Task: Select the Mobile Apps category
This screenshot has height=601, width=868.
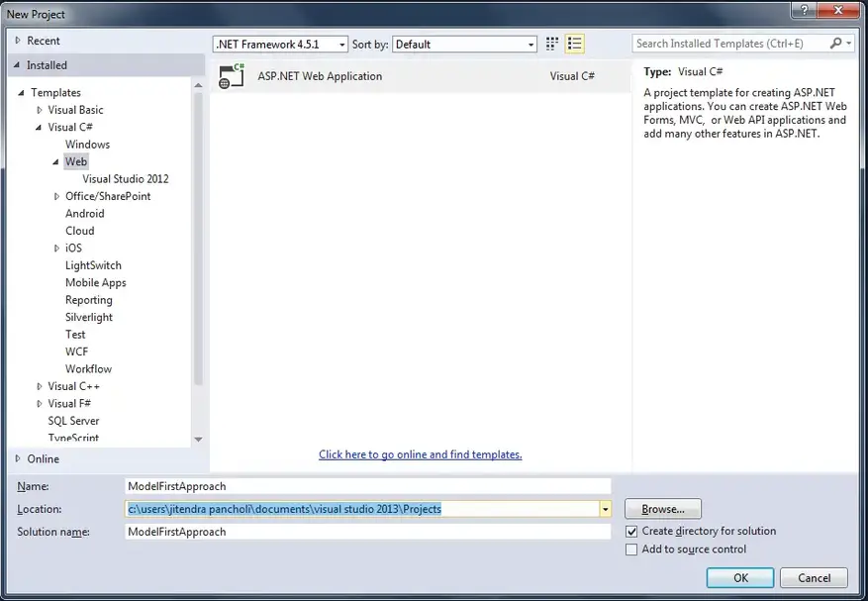Action: pos(96,283)
